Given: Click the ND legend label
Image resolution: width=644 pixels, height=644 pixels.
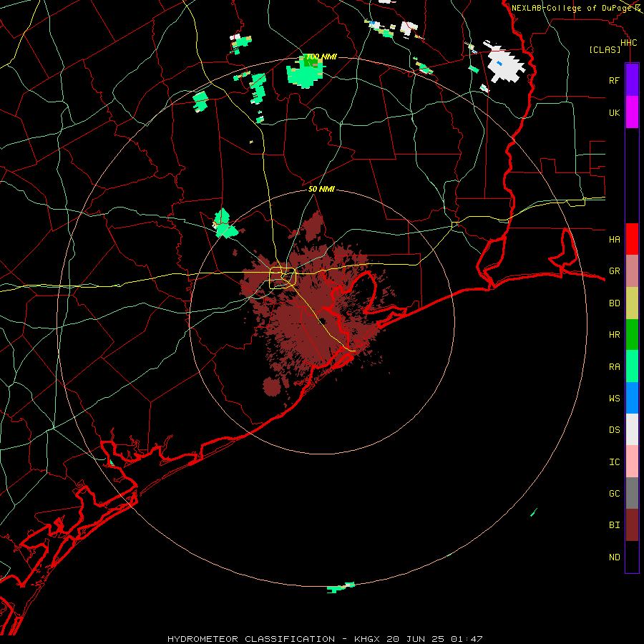Looking at the screenshot, I should (614, 557).
